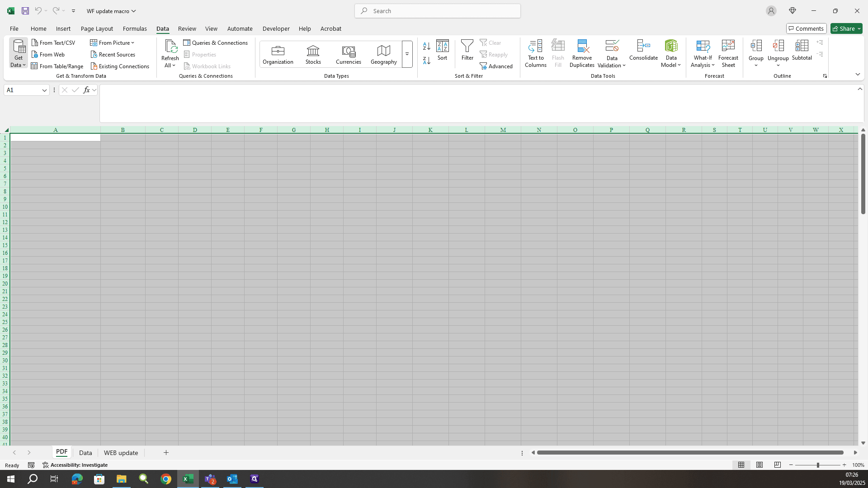
Task: Open the Get Data menu
Action: coord(19,53)
